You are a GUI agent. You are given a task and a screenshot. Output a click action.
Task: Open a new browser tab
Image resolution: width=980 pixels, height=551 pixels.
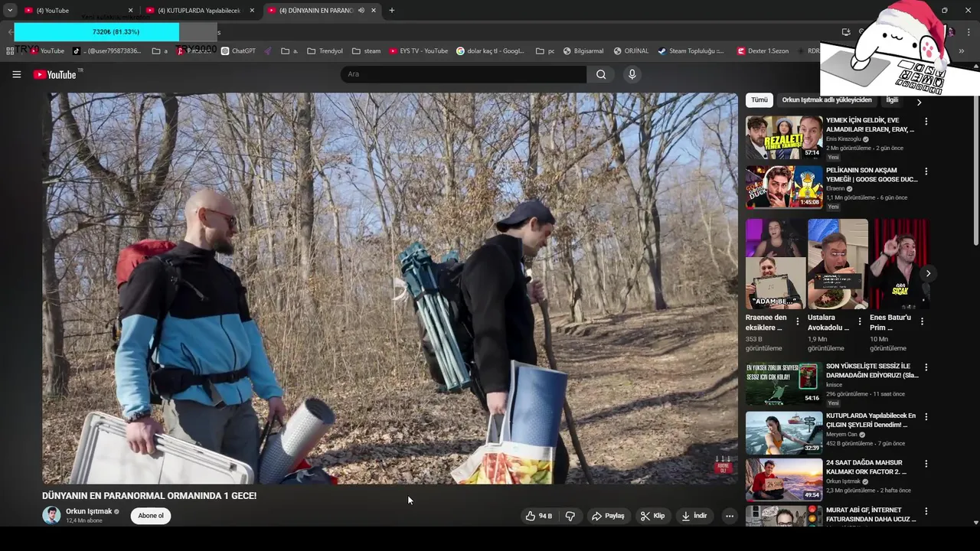[x=392, y=11]
